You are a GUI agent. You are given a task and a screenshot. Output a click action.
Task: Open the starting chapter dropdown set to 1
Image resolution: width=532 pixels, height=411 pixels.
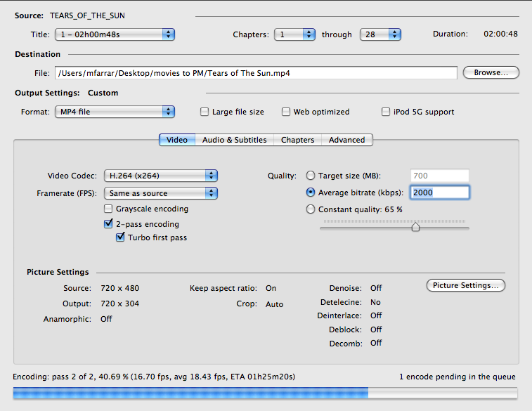click(x=294, y=34)
